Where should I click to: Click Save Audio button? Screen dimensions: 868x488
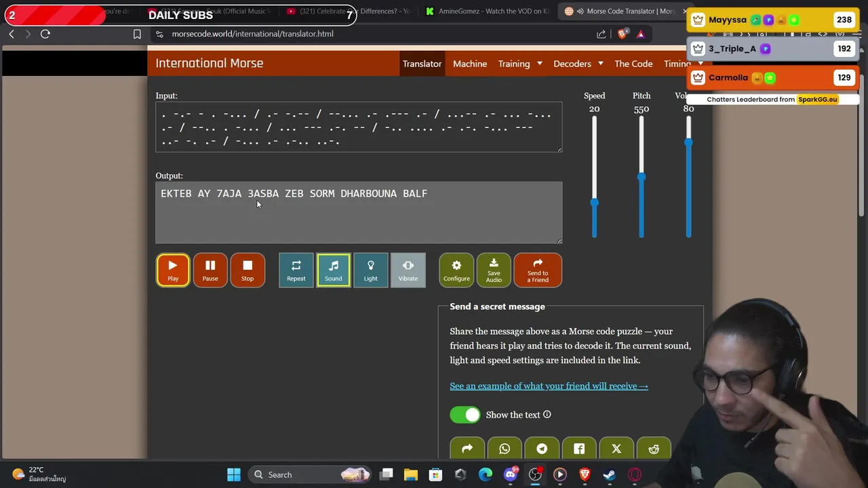pyautogui.click(x=494, y=270)
